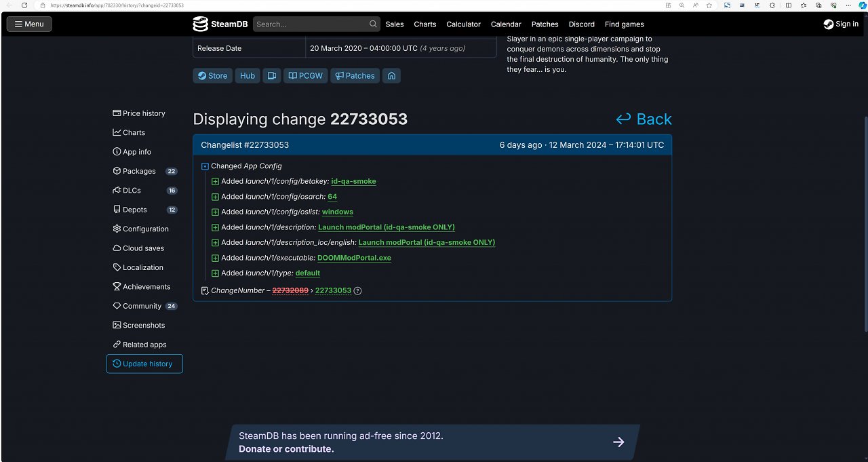Open App info sidebar tab
Screen dimensions: 868x462
pyautogui.click(x=144, y=152)
